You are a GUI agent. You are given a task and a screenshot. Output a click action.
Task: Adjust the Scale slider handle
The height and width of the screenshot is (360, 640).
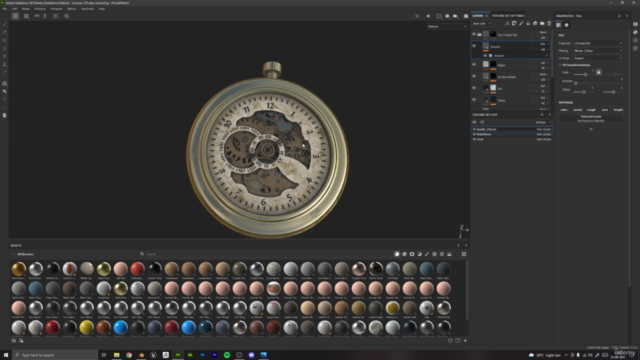(x=585, y=75)
